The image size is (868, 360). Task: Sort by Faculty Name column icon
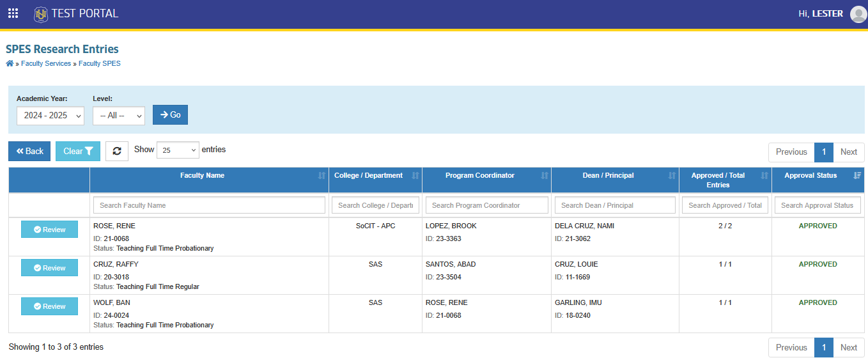(x=322, y=176)
